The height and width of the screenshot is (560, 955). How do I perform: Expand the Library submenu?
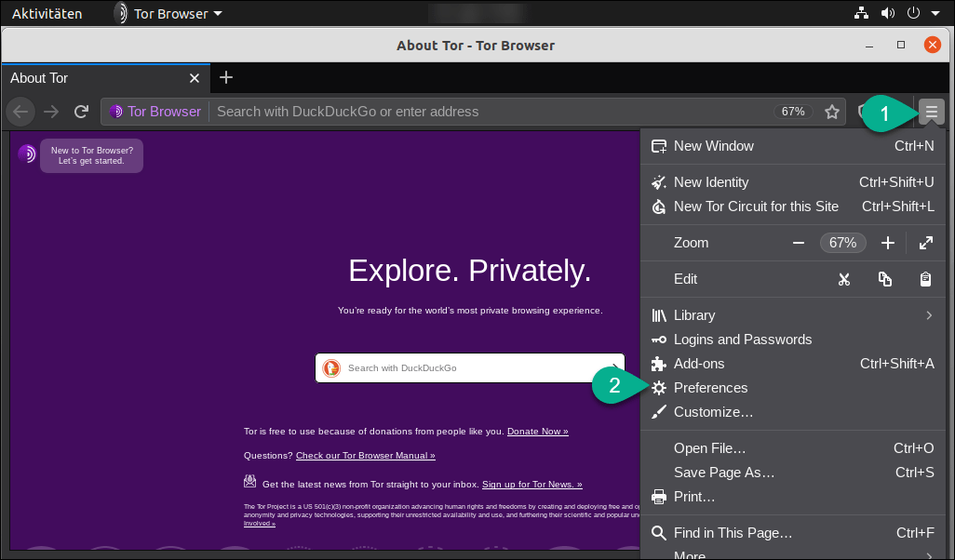pyautogui.click(x=792, y=315)
